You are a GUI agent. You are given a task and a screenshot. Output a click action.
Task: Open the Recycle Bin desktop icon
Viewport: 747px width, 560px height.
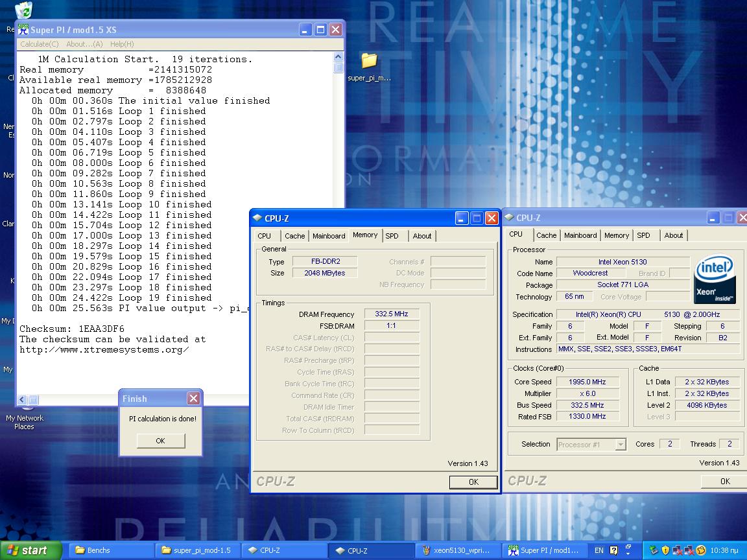(x=23, y=10)
